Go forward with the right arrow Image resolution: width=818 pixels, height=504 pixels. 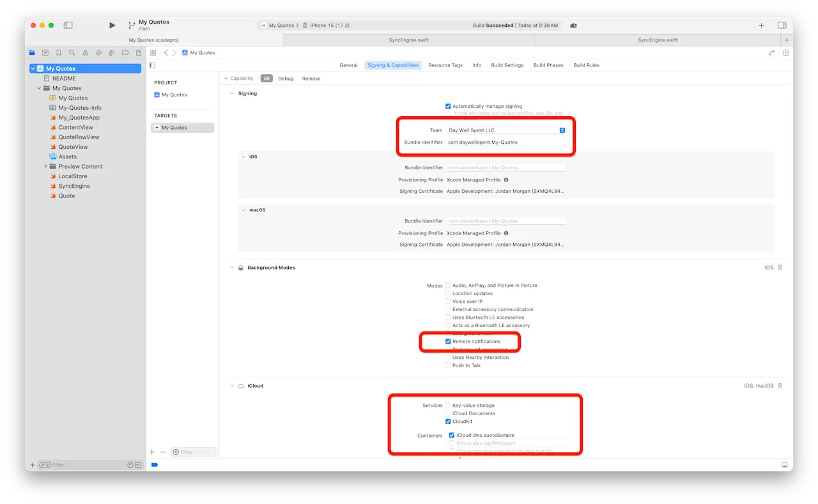[174, 53]
